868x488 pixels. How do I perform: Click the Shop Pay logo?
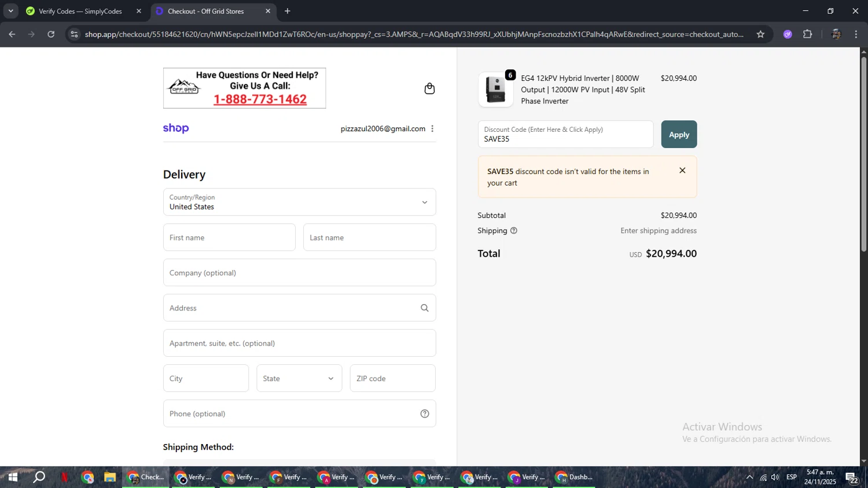tap(176, 128)
